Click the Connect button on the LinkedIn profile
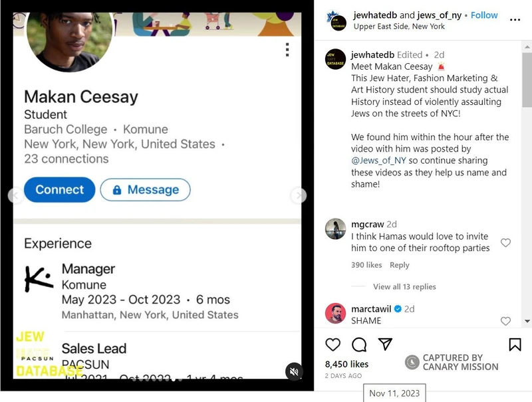 59,189
